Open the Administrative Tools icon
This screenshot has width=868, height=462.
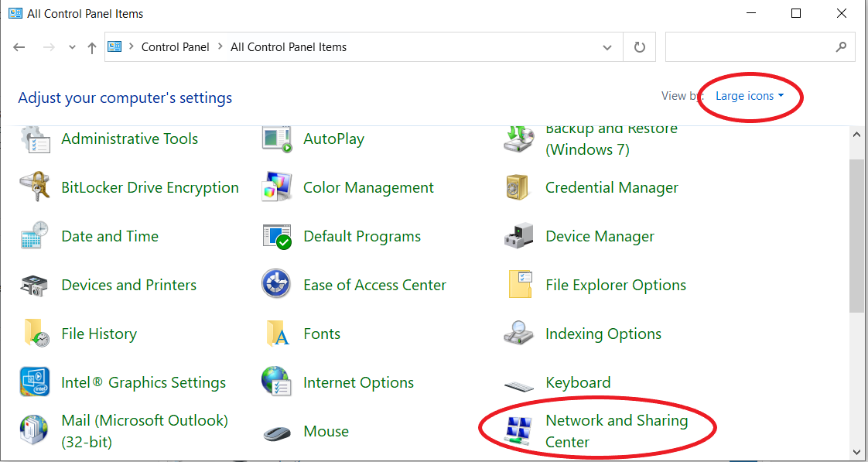pyautogui.click(x=36, y=139)
